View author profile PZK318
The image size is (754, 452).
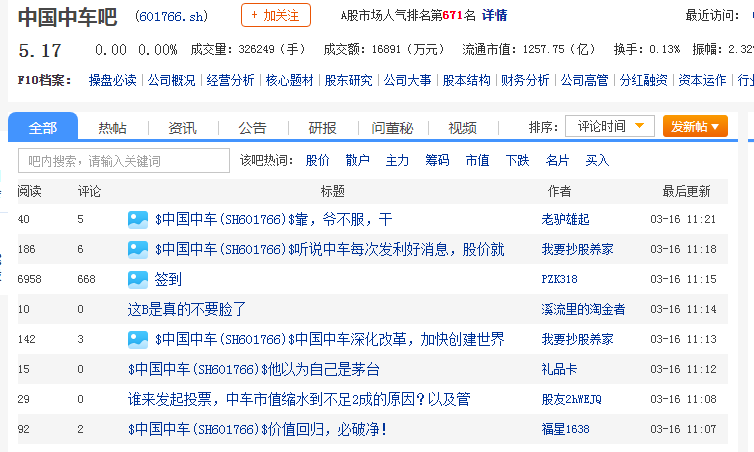pos(559,279)
